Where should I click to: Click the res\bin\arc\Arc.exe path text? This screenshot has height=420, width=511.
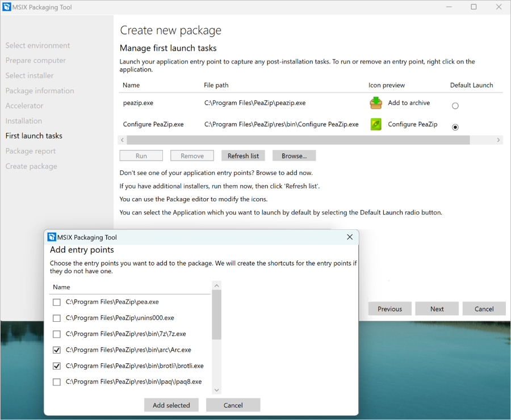pyautogui.click(x=128, y=350)
